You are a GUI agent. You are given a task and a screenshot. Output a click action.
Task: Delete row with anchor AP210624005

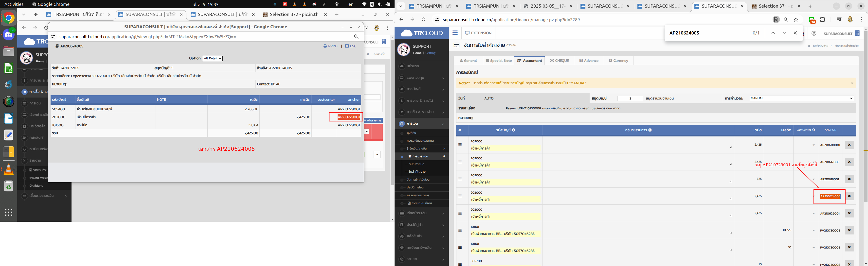[849, 196]
